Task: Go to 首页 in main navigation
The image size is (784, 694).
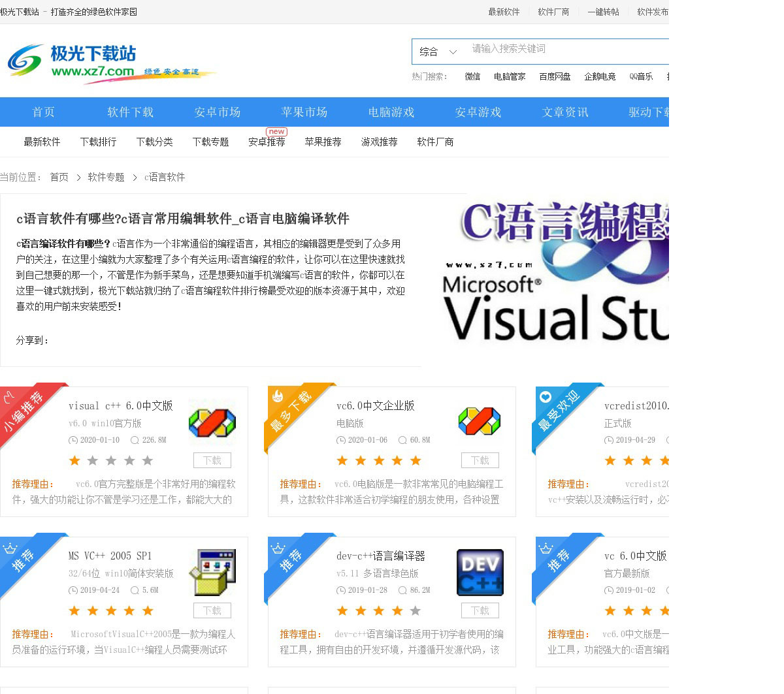Action: click(44, 112)
